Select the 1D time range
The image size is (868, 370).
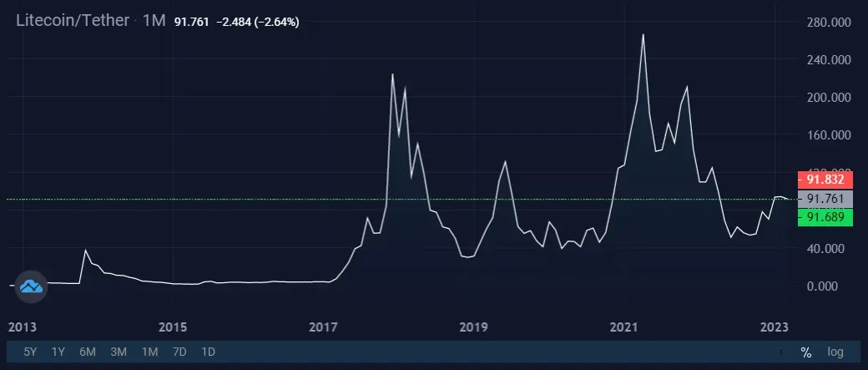pyautogui.click(x=208, y=352)
